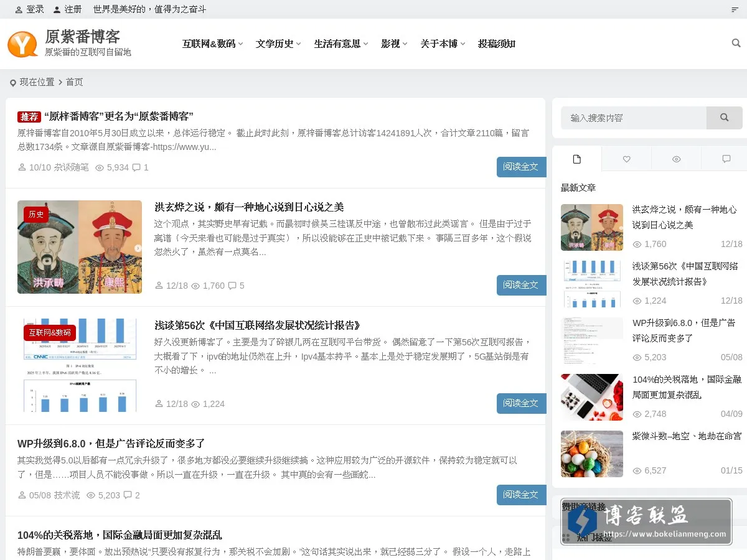Open sidebar thumbnail for WP升级到6.8.0
The height and width of the screenshot is (560, 747).
click(592, 340)
